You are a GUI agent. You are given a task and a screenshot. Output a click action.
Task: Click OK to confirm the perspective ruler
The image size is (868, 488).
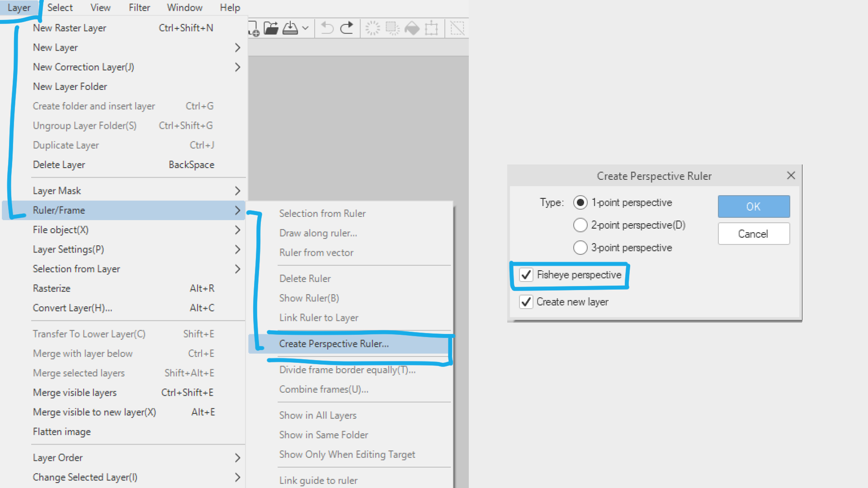[x=753, y=206]
